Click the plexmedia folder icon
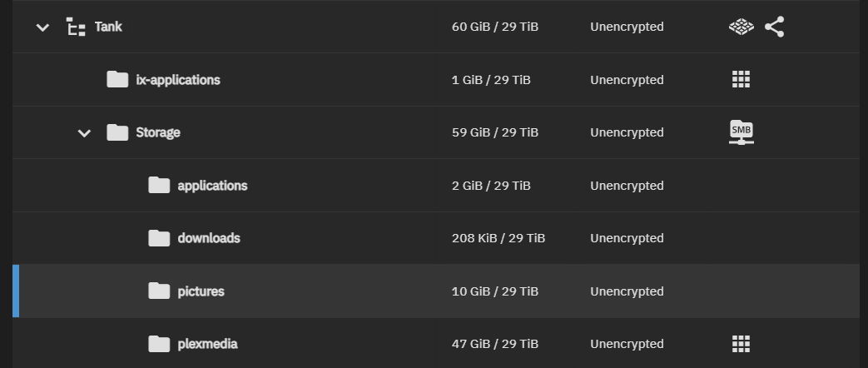 159,344
